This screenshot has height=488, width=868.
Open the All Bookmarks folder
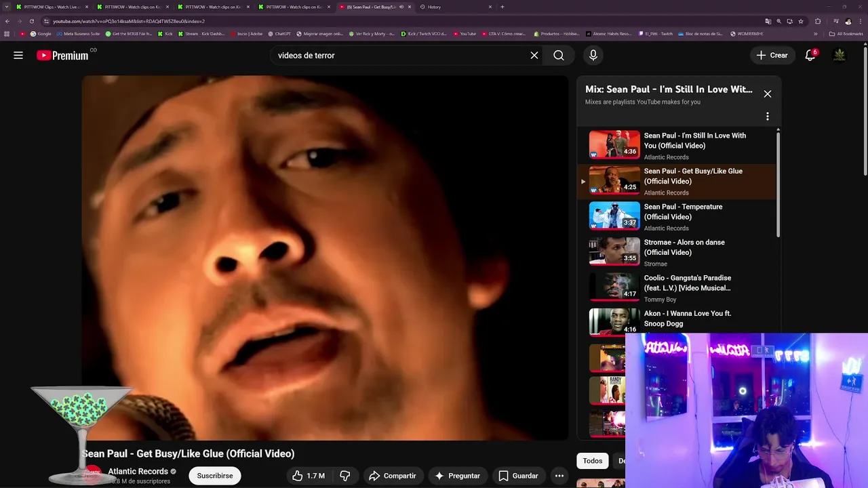coord(846,33)
